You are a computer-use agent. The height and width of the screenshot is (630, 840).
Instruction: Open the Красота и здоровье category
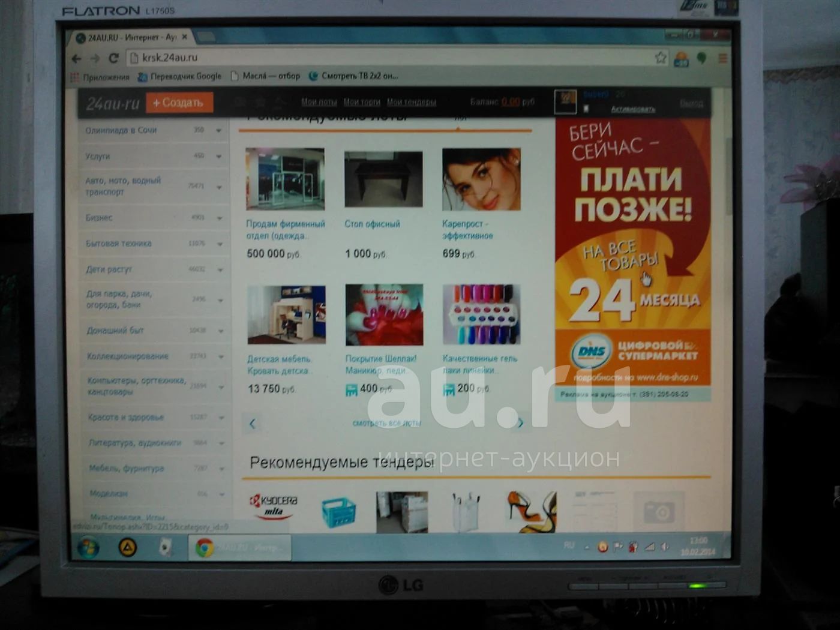(x=125, y=417)
